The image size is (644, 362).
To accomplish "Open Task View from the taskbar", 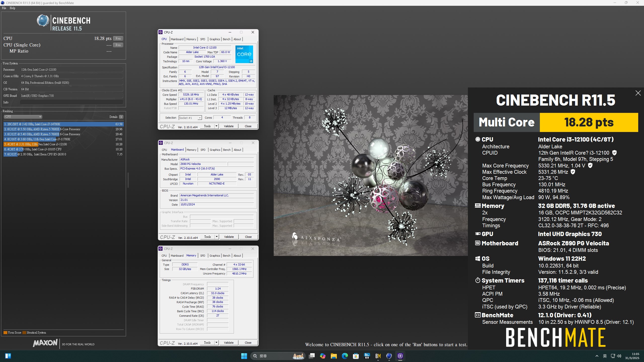I will click(x=312, y=356).
